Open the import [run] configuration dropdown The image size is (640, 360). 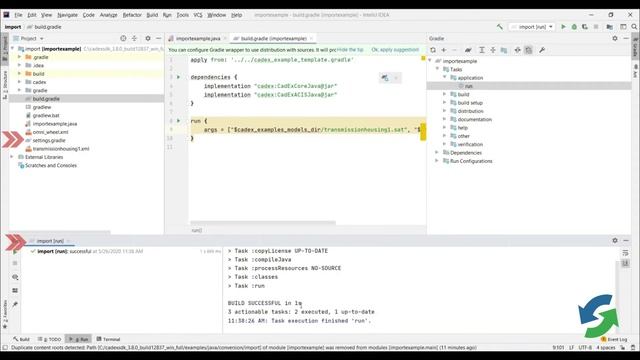click(x=532, y=27)
